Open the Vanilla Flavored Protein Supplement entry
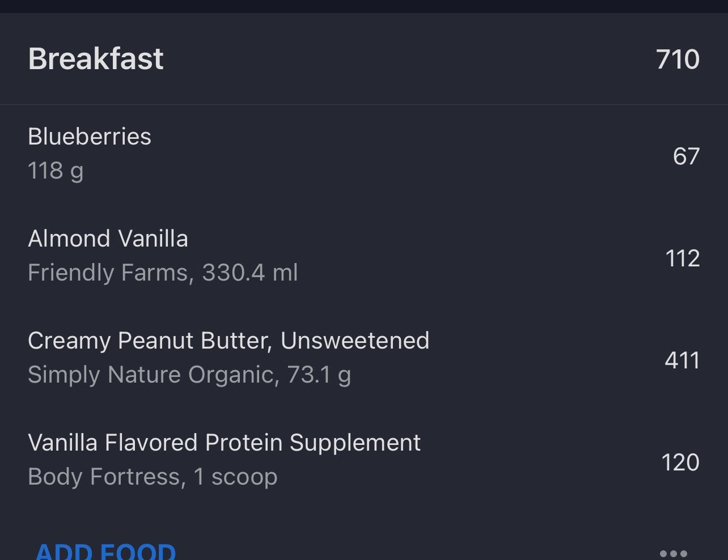Screen dimensions: 728x560 tap(224, 442)
